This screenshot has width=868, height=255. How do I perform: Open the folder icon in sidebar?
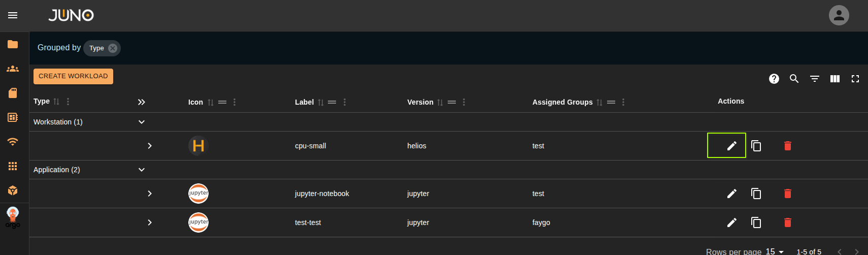(13, 45)
